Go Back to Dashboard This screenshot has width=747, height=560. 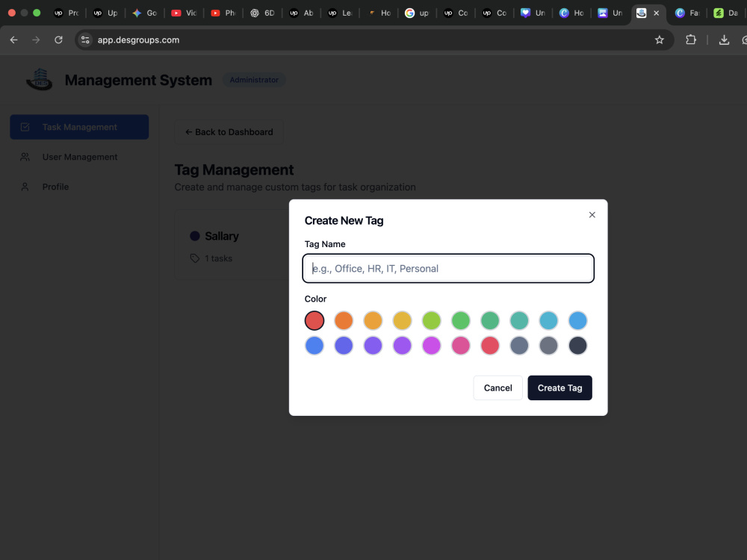tap(229, 132)
